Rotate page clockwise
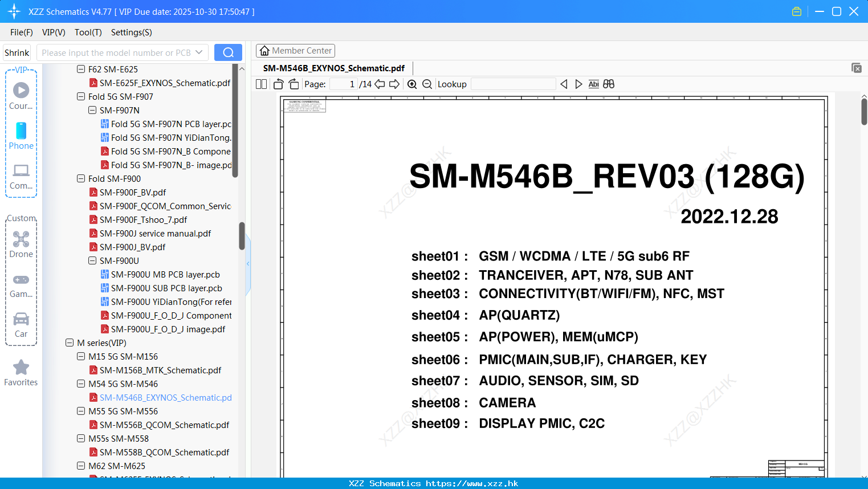Viewport: 868px width, 489px height. 294,84
